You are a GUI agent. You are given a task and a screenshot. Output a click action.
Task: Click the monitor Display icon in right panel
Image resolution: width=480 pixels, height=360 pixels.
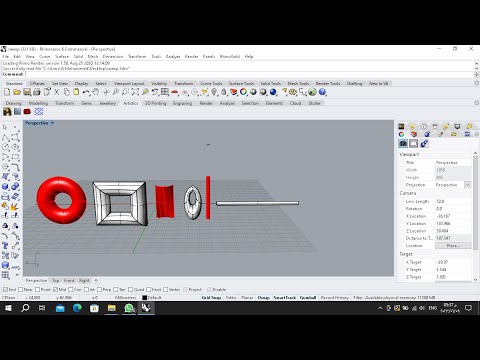pyautogui.click(x=457, y=126)
